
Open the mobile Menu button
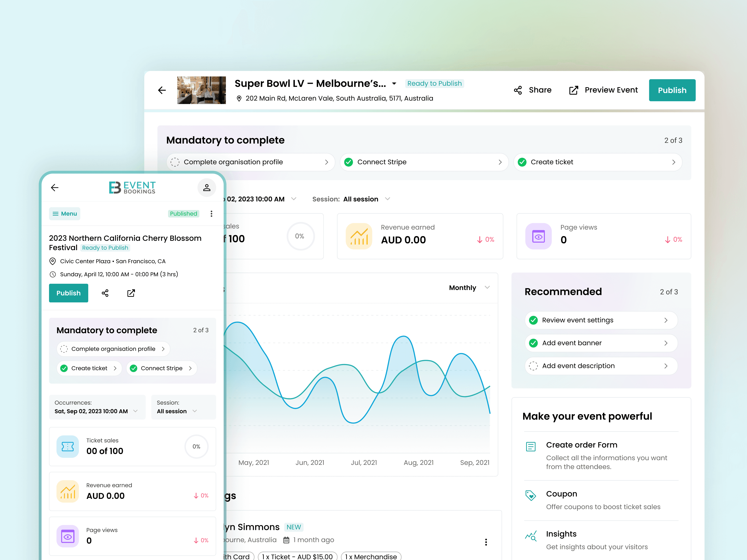coord(64,214)
